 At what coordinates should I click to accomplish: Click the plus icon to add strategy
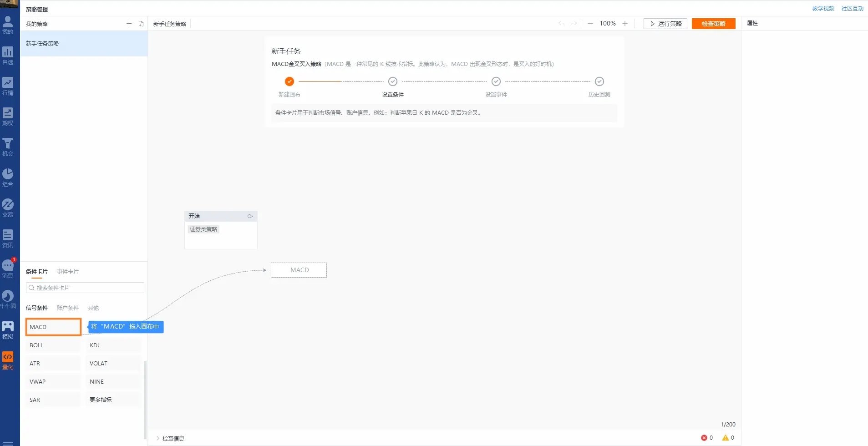(129, 24)
